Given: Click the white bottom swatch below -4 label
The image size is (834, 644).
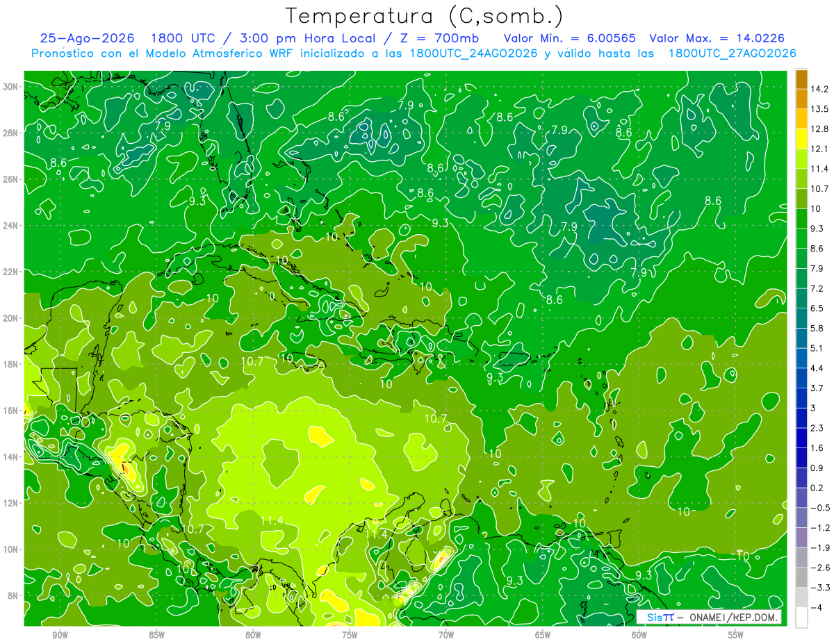Looking at the screenshot, I should 801,618.
